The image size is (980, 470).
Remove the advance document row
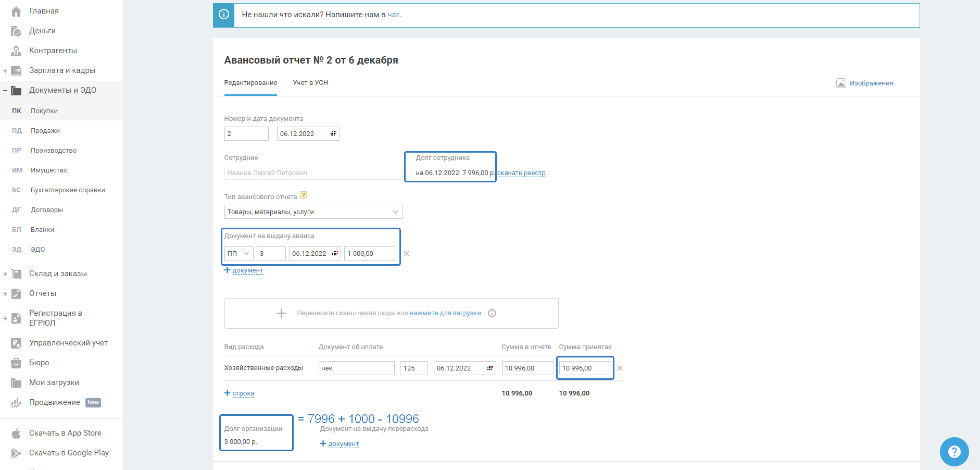(407, 254)
